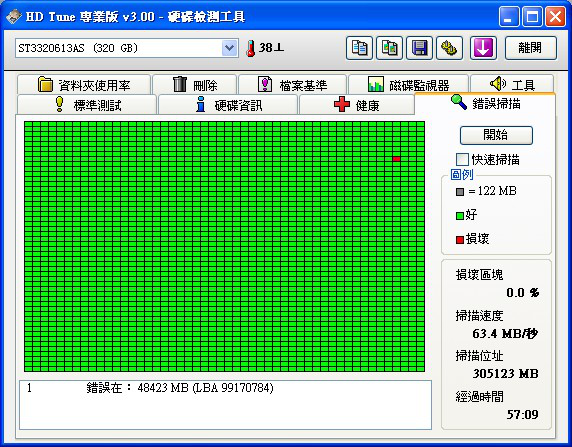Image resolution: width=572 pixels, height=447 pixels.
Task: Open options via the gold tools icon
Action: tap(449, 48)
